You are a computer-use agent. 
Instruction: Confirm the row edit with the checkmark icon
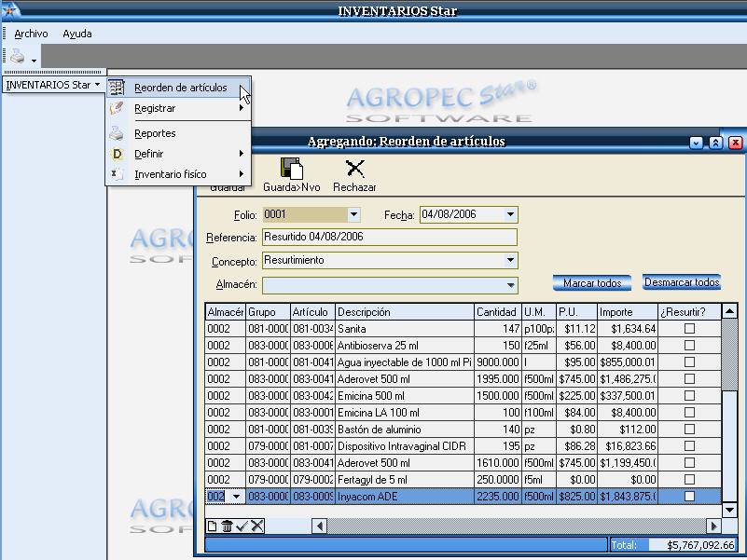click(242, 526)
